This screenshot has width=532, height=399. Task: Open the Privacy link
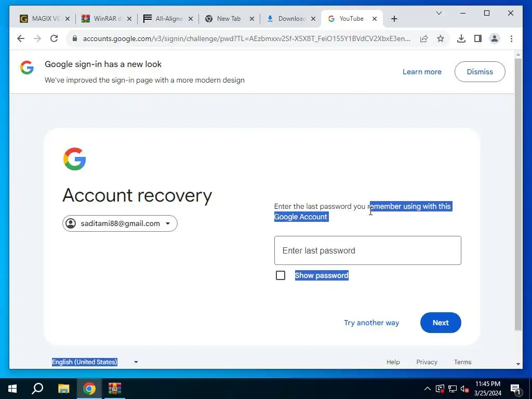(427, 362)
